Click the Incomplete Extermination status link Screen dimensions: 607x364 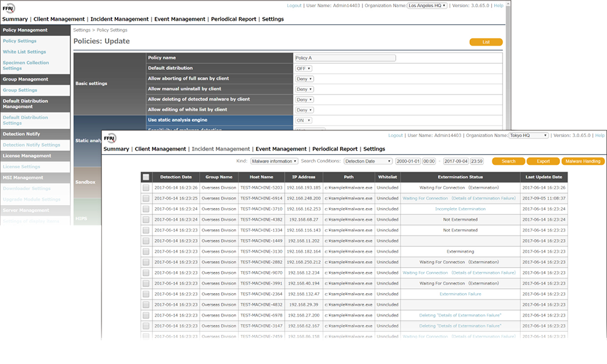pyautogui.click(x=460, y=209)
